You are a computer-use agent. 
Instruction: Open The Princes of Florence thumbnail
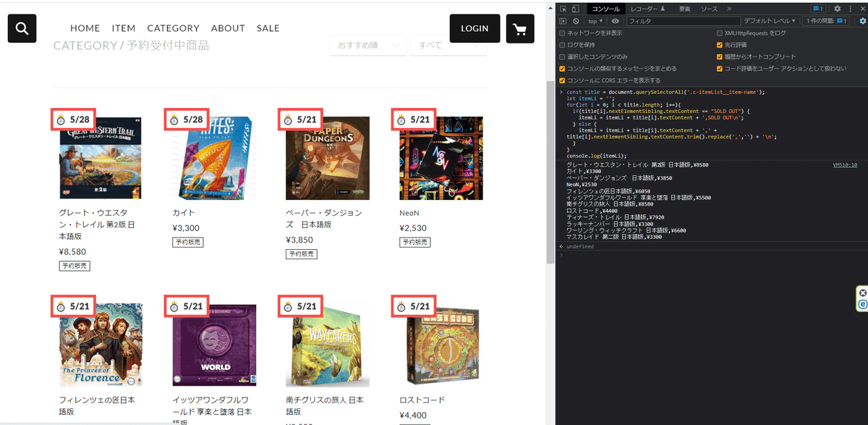pos(101,345)
